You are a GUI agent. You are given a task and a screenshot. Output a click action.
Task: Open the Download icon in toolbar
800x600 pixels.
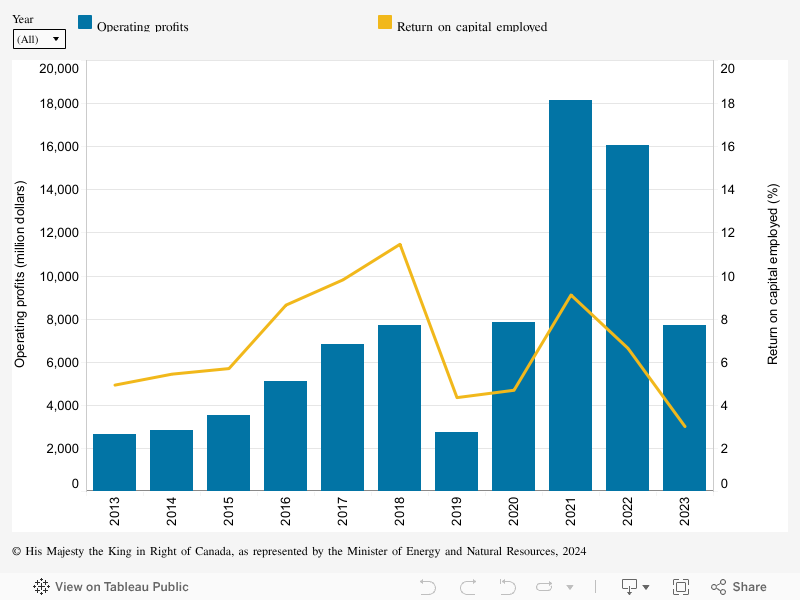coord(630,587)
